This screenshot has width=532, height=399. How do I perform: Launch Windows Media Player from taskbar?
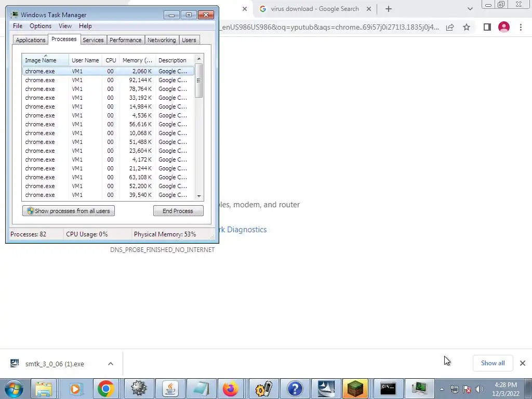tap(75, 389)
